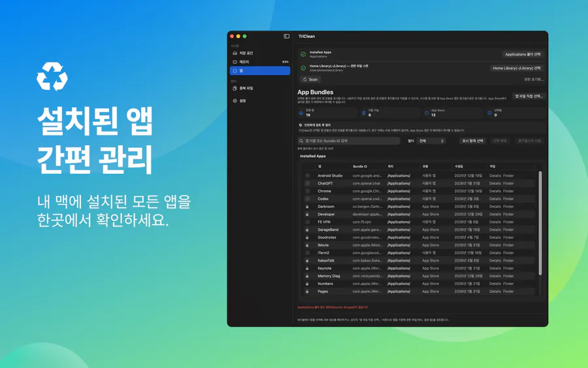Click the lock icon for KakaoTalk
This screenshot has width=588, height=368.
click(x=307, y=260)
